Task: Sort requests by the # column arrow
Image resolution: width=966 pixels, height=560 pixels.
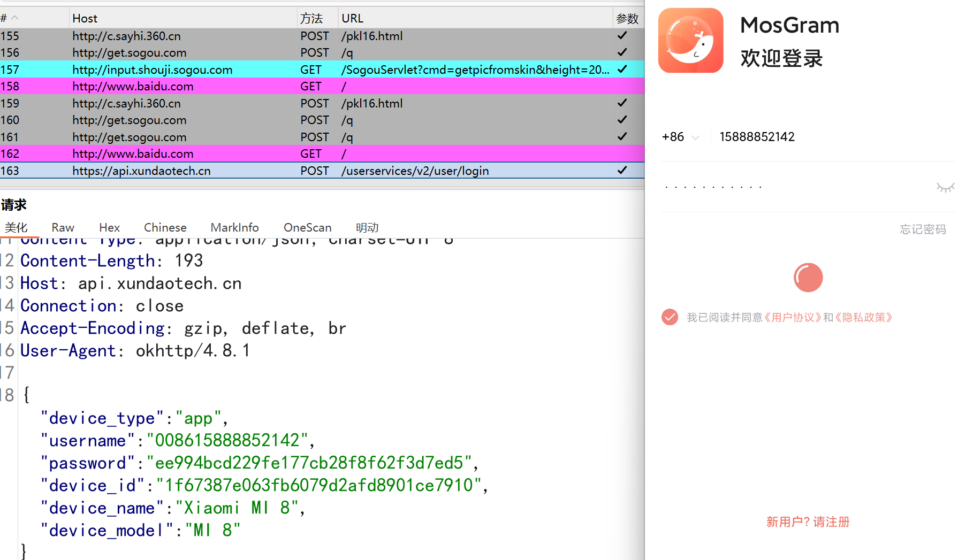Action: [14, 18]
